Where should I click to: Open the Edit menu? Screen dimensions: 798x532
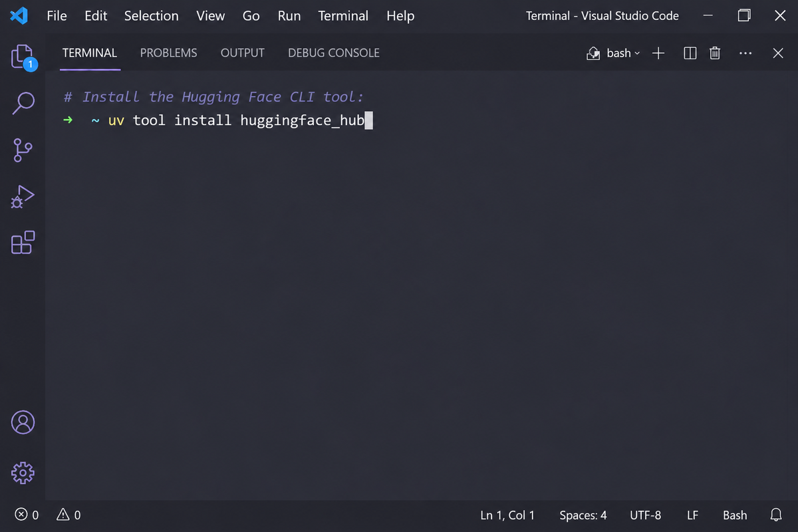96,16
